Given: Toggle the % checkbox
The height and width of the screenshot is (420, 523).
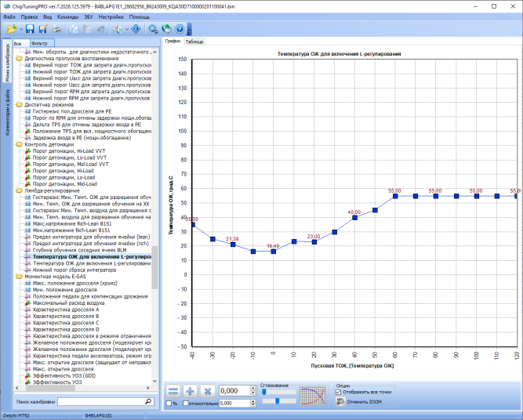Looking at the screenshot, I should [x=169, y=404].
